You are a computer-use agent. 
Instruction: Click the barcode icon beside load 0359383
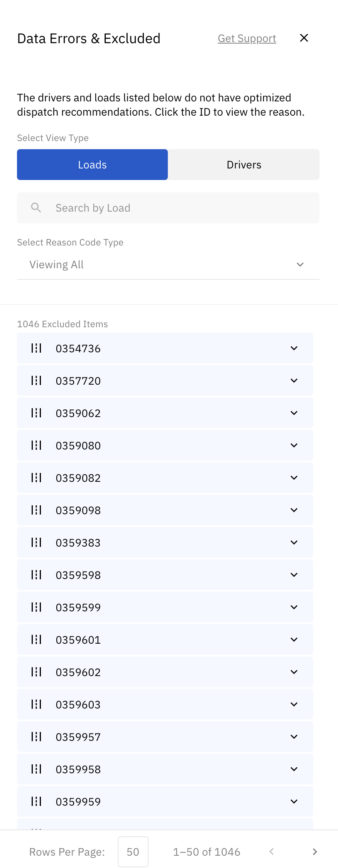36,543
